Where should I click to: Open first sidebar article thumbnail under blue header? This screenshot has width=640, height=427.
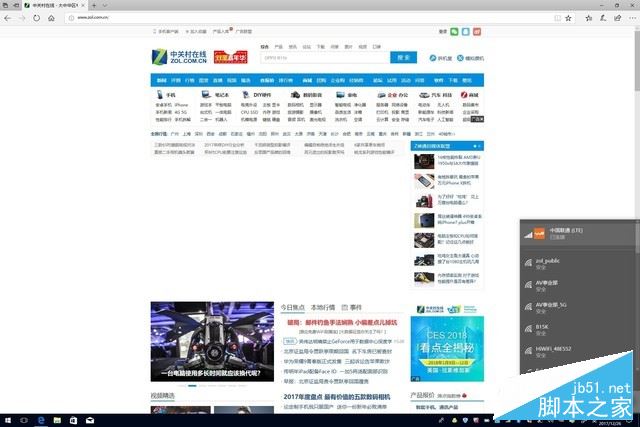coord(424,161)
